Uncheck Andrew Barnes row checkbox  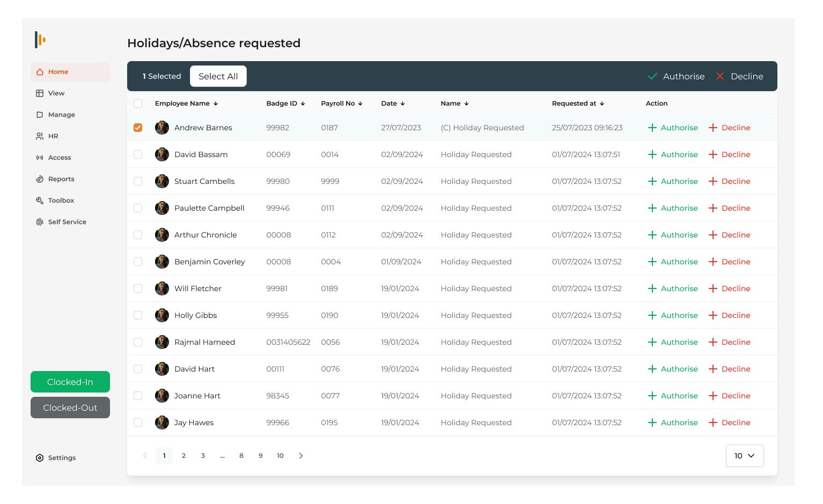[x=138, y=128]
